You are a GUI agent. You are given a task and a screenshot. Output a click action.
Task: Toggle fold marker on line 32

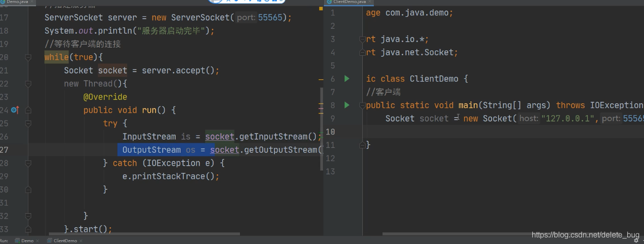point(28,216)
